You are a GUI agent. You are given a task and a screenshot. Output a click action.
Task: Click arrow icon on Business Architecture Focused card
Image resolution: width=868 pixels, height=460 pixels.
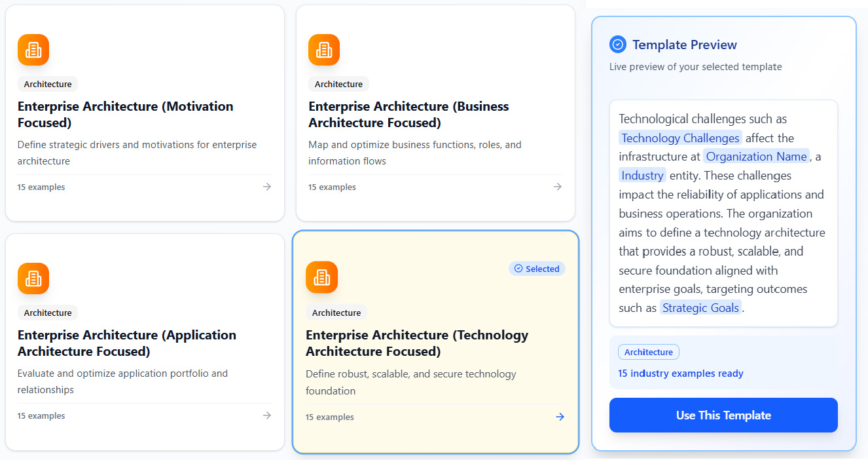click(x=558, y=187)
